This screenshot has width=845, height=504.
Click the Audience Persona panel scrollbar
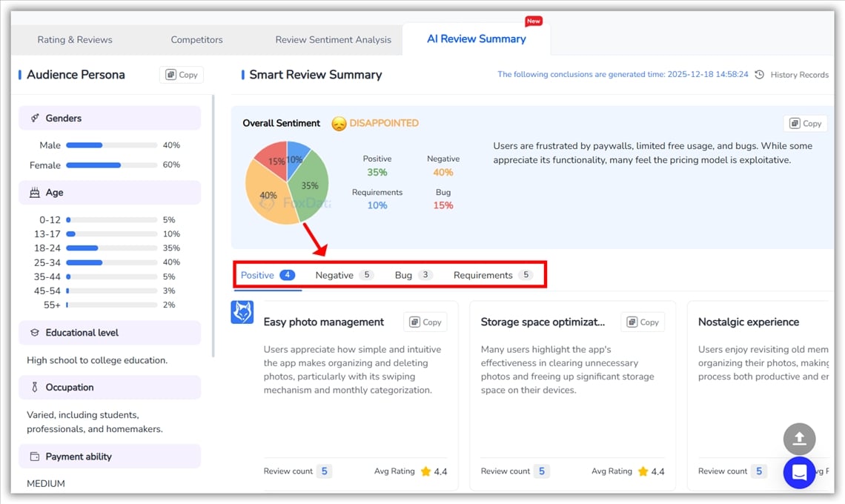tap(213, 222)
